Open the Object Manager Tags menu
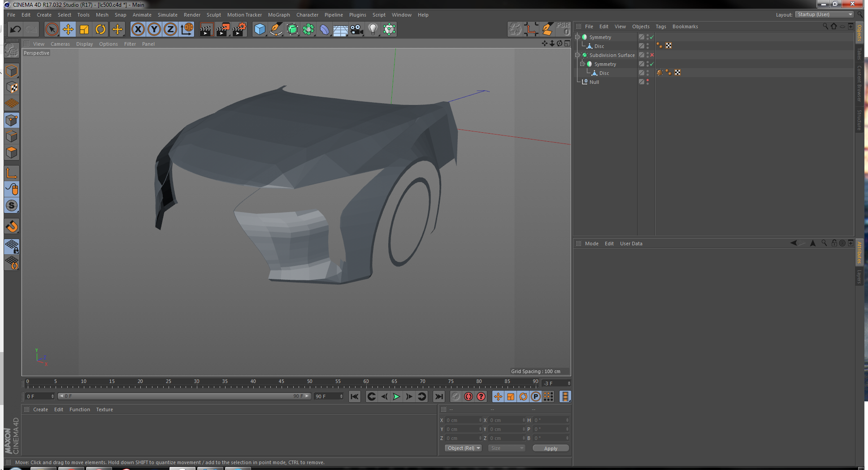Image resolution: width=868 pixels, height=470 pixels. point(660,26)
